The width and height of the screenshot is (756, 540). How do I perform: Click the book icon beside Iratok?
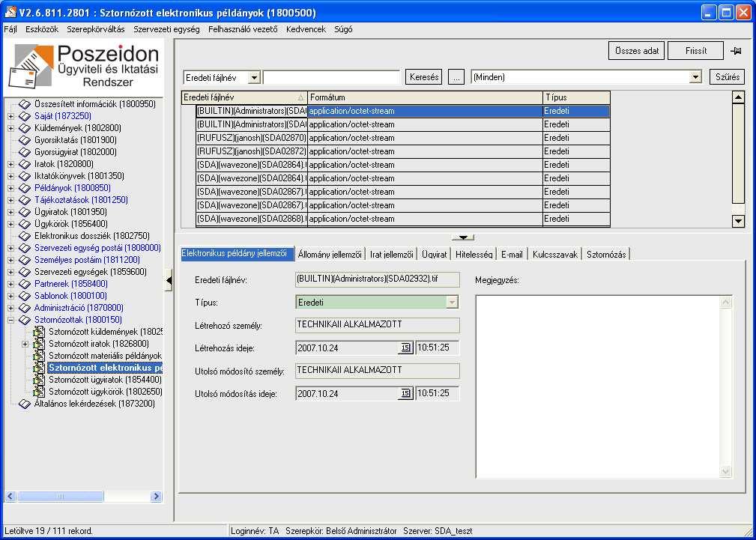tap(25, 164)
